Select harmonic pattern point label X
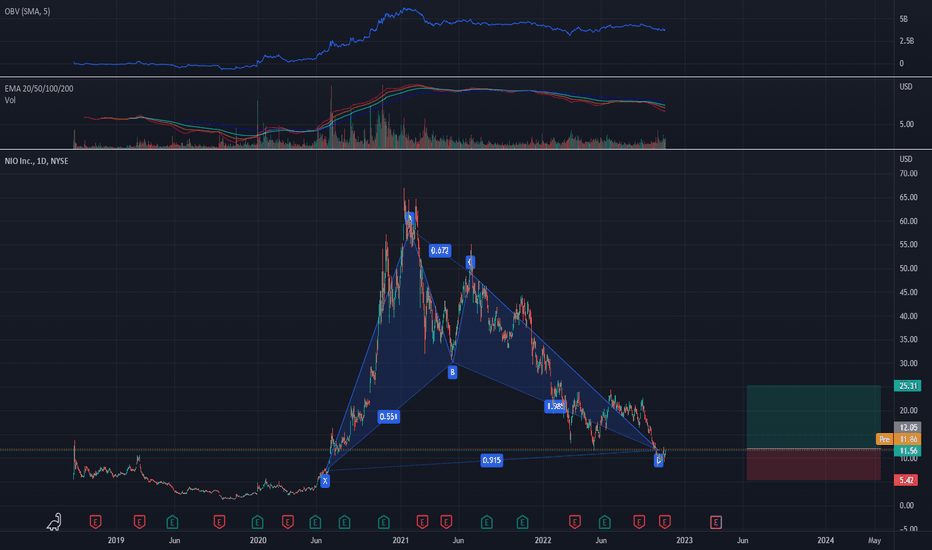Viewport: 932px width, 550px height. [x=325, y=480]
